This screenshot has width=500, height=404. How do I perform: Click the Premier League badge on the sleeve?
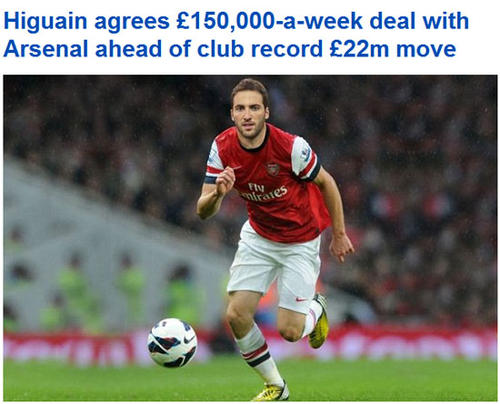point(305,154)
